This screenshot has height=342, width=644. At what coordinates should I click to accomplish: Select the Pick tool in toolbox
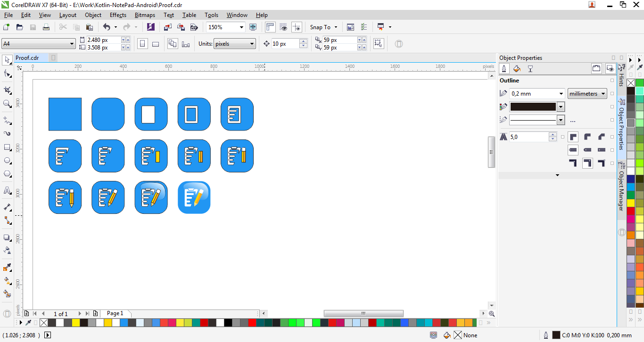point(7,60)
